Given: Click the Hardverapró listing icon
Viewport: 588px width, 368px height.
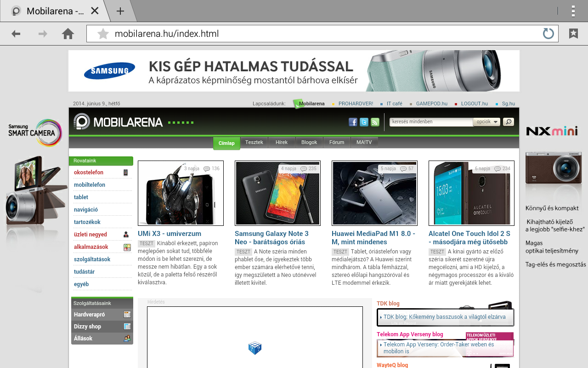Looking at the screenshot, I should (x=127, y=315).
